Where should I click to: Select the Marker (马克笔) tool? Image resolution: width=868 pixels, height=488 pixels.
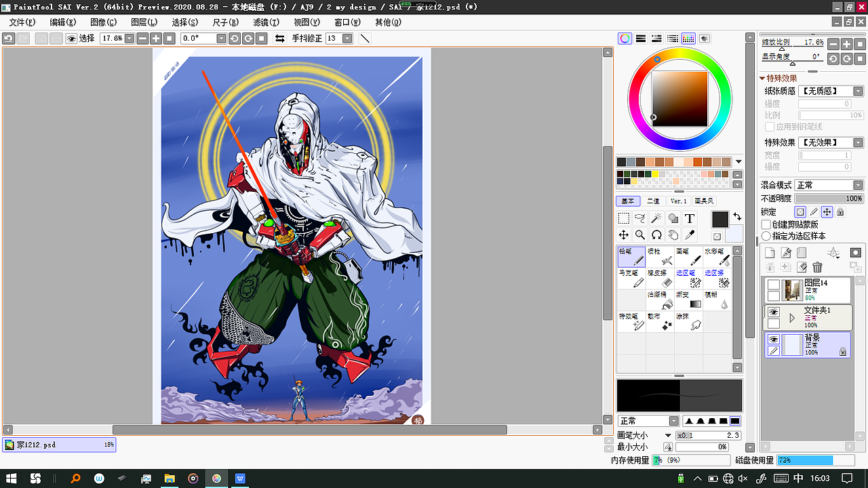[x=631, y=279]
